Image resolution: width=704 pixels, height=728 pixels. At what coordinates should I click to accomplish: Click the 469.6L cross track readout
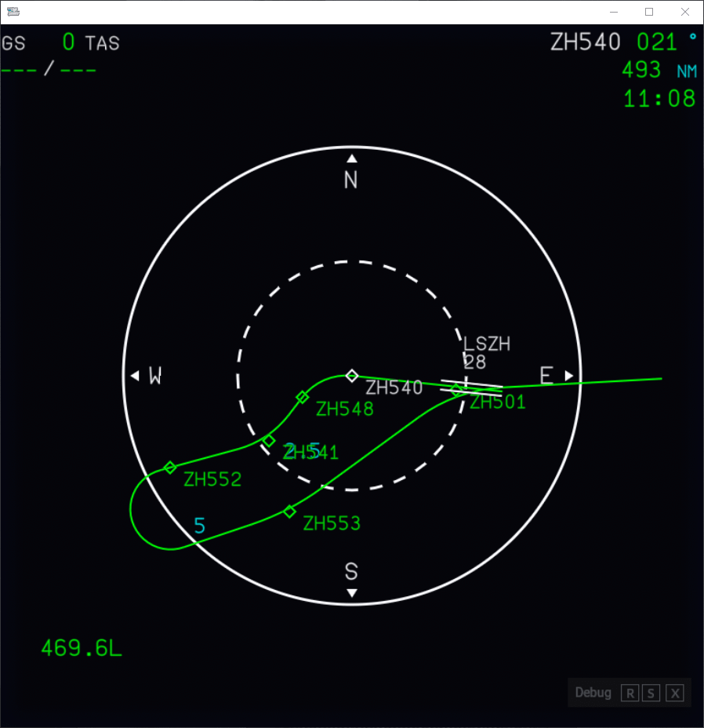pyautogui.click(x=82, y=648)
